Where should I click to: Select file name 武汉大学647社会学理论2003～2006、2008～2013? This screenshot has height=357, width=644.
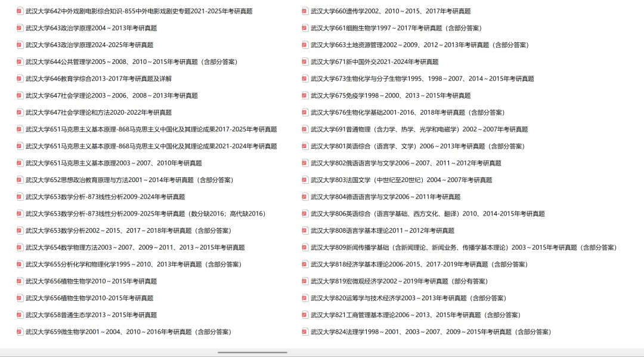pos(112,96)
